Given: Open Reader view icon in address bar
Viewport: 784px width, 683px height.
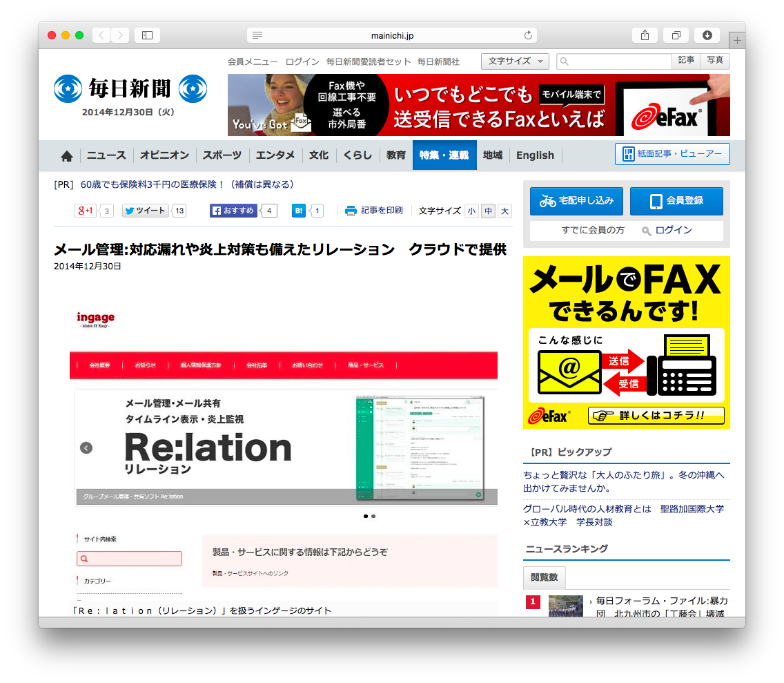Looking at the screenshot, I should pos(257,35).
